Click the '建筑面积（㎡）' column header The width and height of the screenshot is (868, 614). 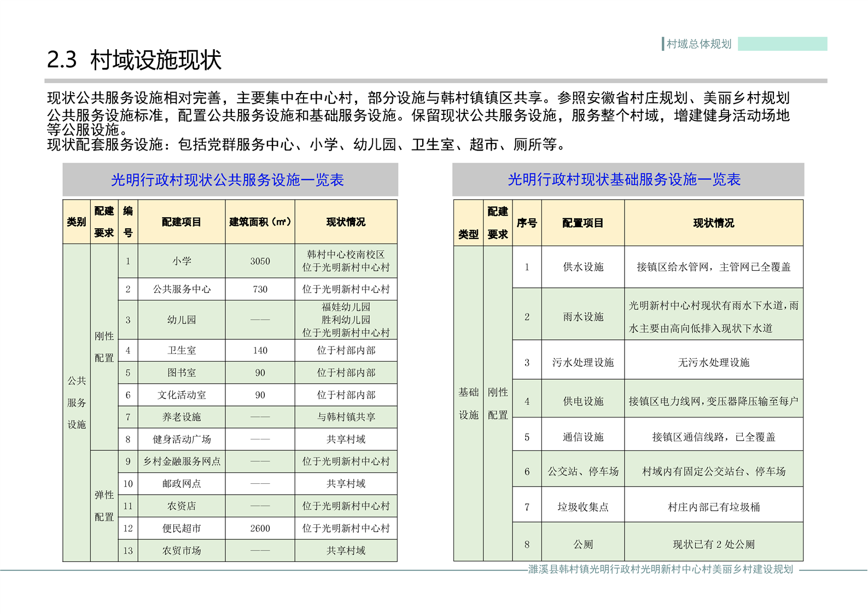260,222
